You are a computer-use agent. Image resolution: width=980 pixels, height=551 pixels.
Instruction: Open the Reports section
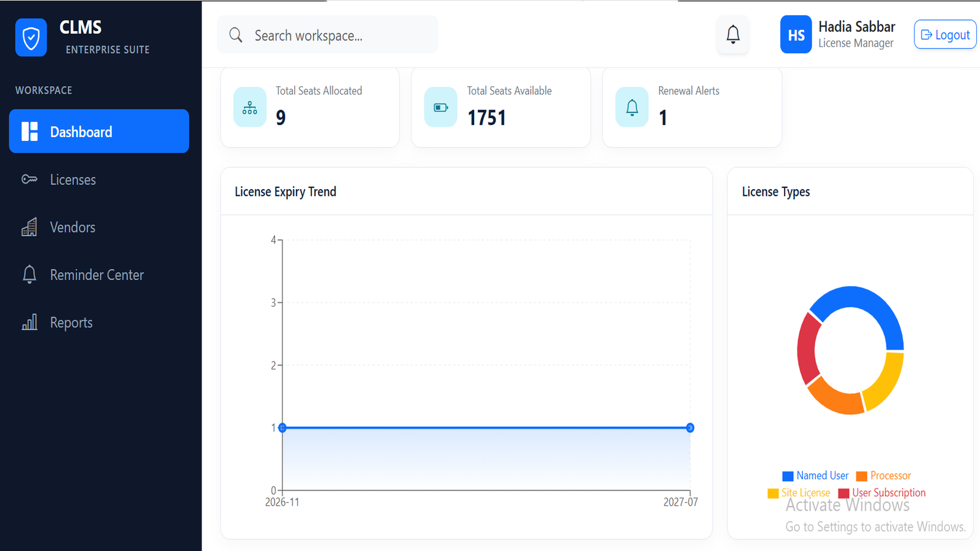99,323
